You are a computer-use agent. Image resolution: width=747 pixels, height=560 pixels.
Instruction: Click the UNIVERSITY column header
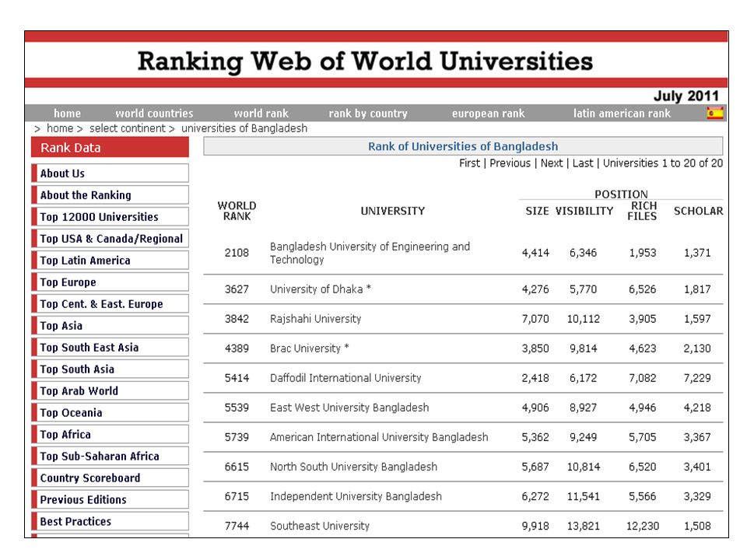392,211
